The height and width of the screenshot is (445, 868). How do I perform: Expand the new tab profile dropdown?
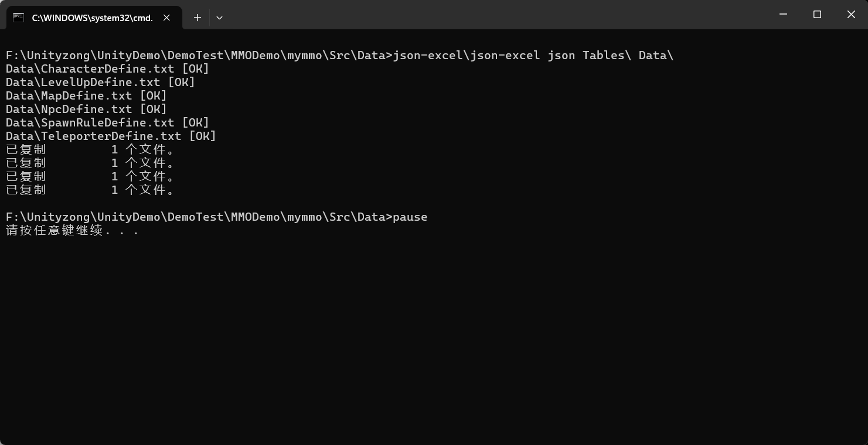click(219, 18)
